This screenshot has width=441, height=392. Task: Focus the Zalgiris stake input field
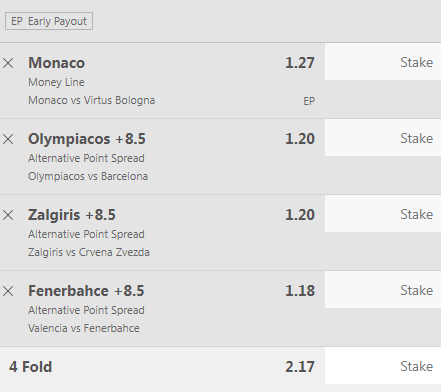tap(383, 214)
